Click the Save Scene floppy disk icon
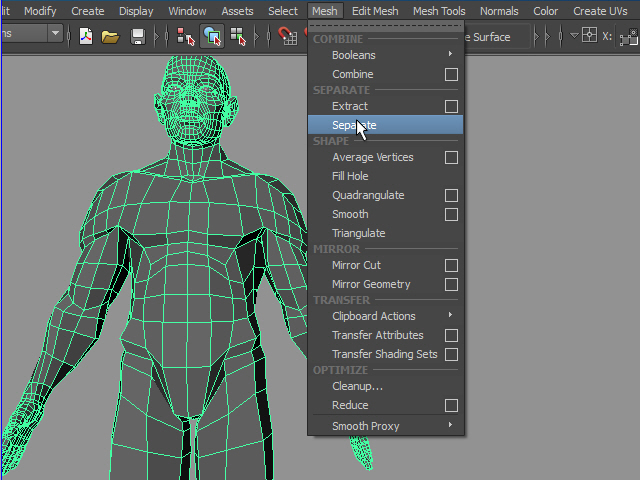 pyautogui.click(x=138, y=36)
